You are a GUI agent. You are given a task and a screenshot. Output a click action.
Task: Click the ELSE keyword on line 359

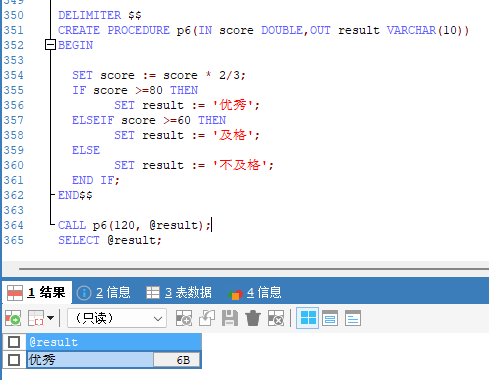tap(86, 150)
